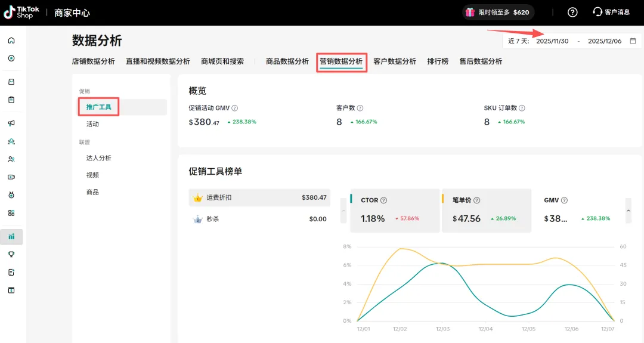
Task: Click the help question mark in header
Action: 572,13
